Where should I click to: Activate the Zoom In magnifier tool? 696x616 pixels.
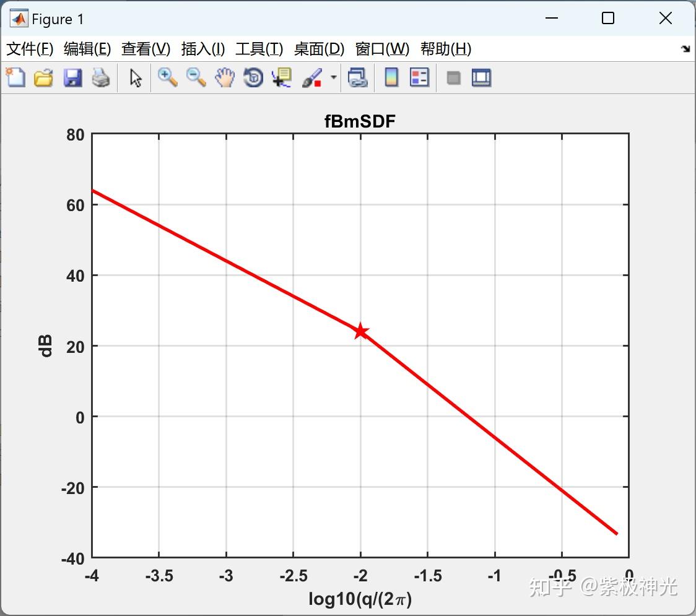point(168,77)
